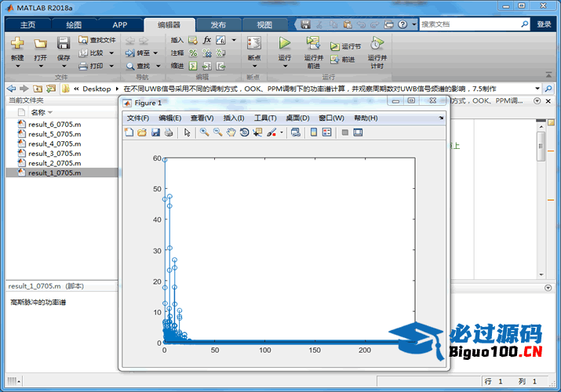Select the Data Cursor tool in Figure toolbar

click(257, 132)
